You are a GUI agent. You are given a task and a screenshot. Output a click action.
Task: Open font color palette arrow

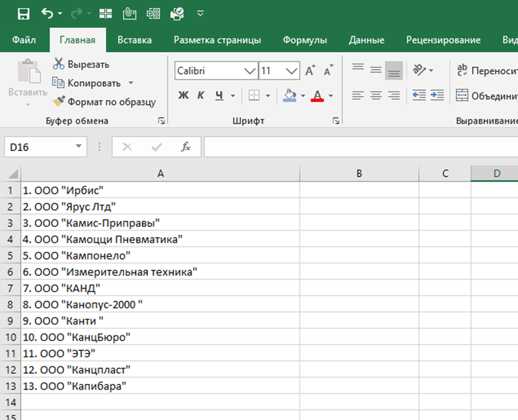coord(330,96)
